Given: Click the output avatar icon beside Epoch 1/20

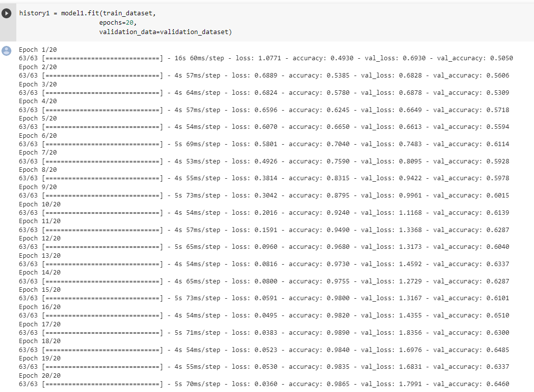Looking at the screenshot, I should pos(6,50).
